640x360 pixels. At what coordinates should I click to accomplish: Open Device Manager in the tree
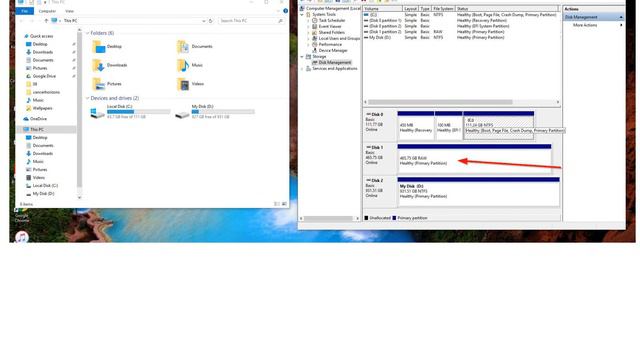(x=330, y=51)
